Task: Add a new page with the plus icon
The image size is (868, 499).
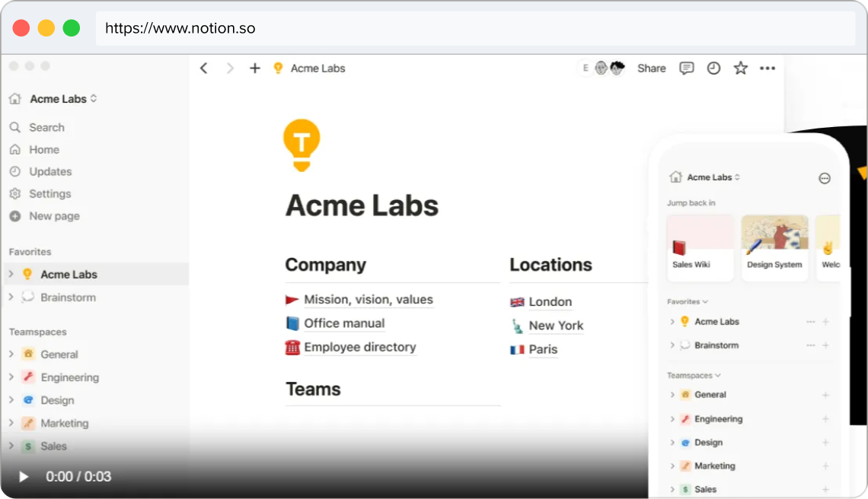Action: [254, 68]
